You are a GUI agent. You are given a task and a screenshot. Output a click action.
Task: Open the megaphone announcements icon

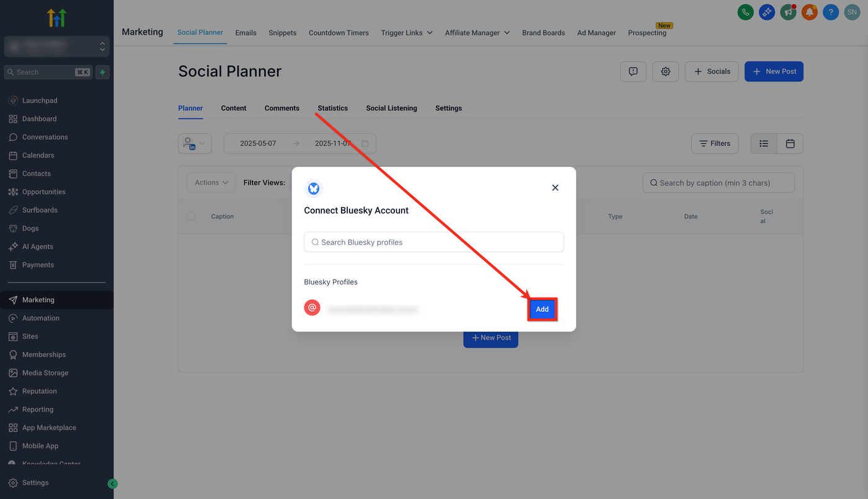point(788,12)
